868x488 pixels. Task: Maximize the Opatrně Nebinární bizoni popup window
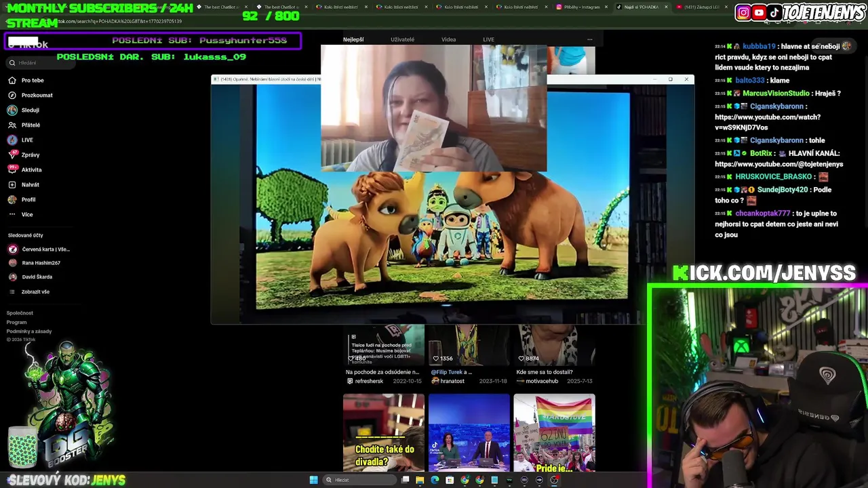[x=671, y=79]
